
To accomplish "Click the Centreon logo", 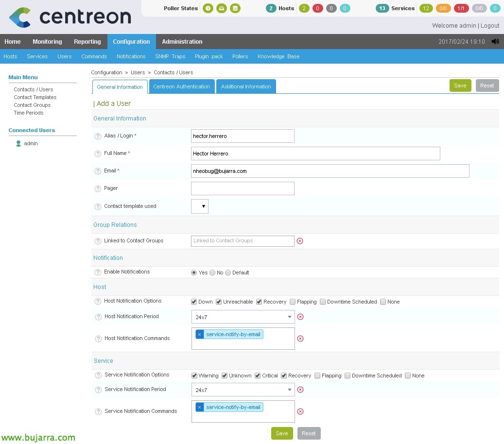I will coord(70,17).
